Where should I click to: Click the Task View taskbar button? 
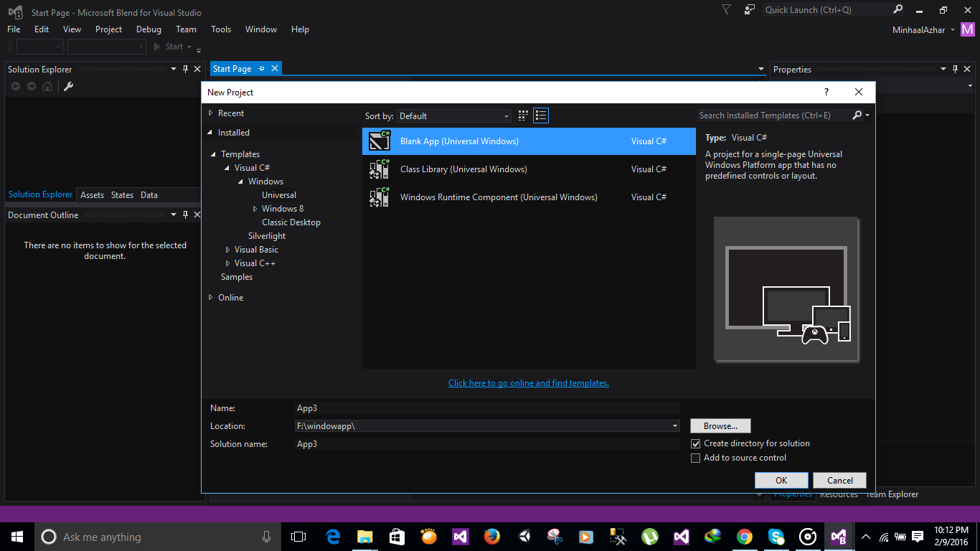coord(298,537)
